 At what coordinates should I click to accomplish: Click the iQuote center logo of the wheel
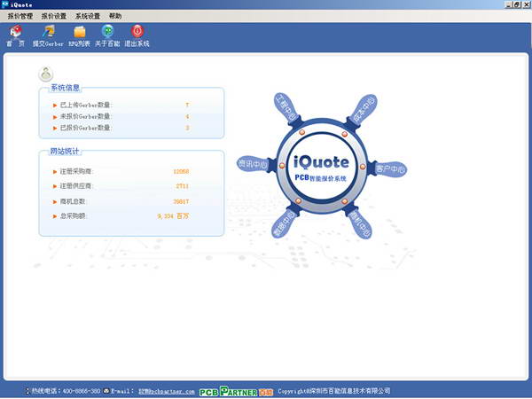(320, 163)
